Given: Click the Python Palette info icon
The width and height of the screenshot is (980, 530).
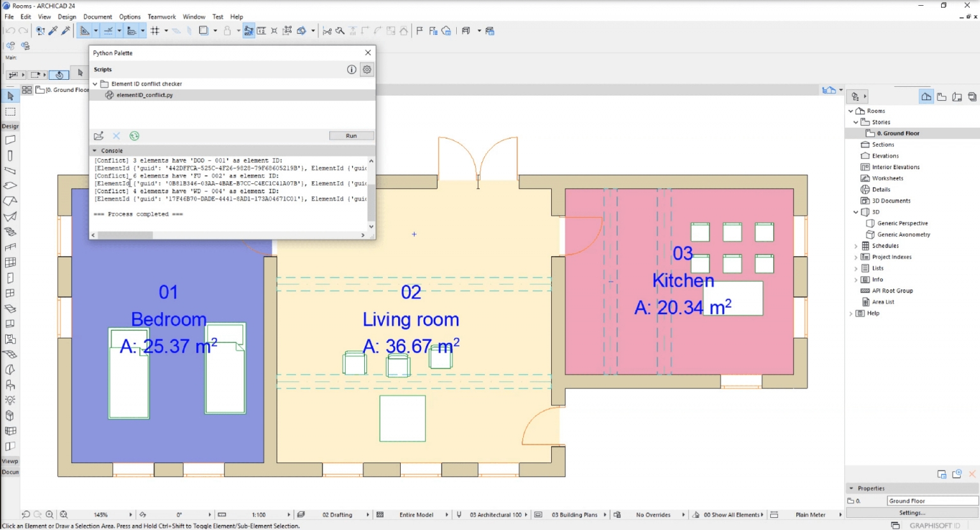Looking at the screenshot, I should (352, 70).
